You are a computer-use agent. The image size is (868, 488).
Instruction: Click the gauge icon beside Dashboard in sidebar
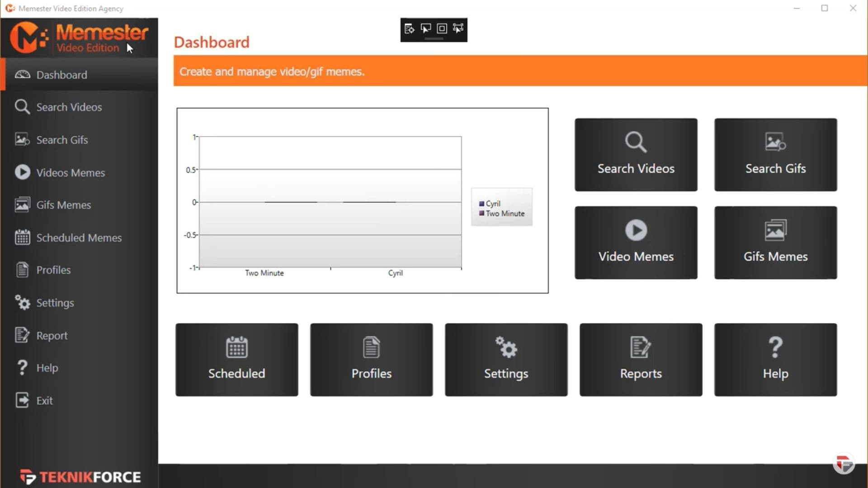click(22, 75)
